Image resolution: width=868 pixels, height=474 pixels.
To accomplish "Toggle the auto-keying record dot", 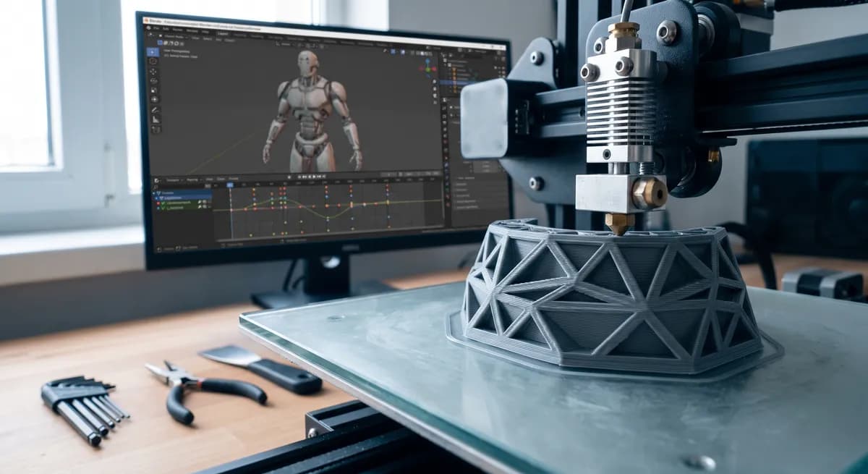I will tap(289, 177).
